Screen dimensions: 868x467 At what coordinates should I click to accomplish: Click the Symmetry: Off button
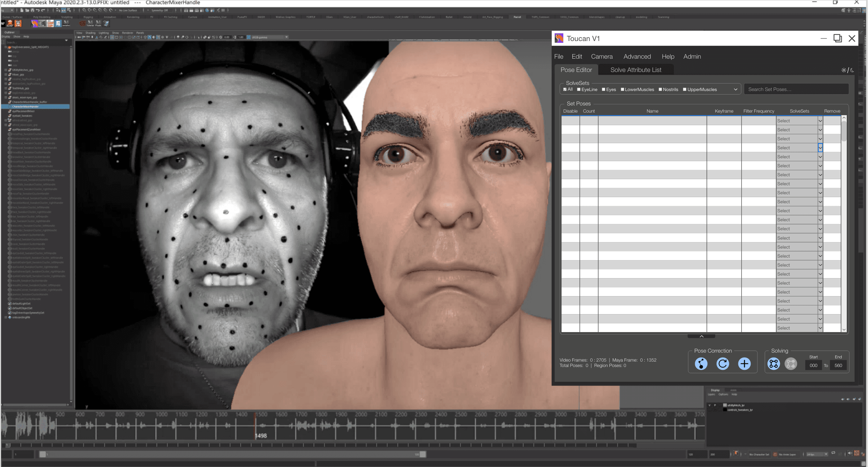coord(159,10)
